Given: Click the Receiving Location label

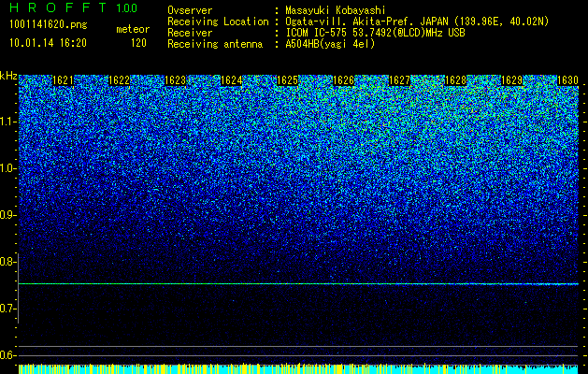Looking at the screenshot, I should pyautogui.click(x=218, y=22).
